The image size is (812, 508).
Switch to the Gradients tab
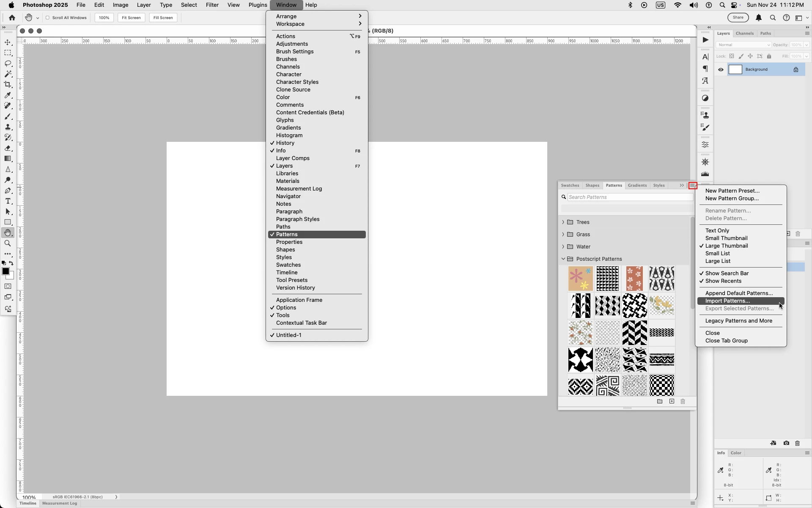[x=637, y=185]
